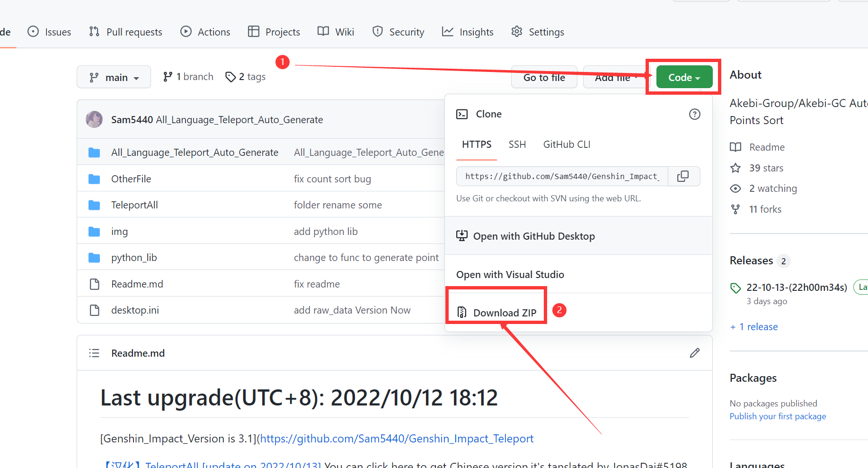Click folder icon next to TeleportAll
The height and width of the screenshot is (468, 868).
[x=94, y=205]
